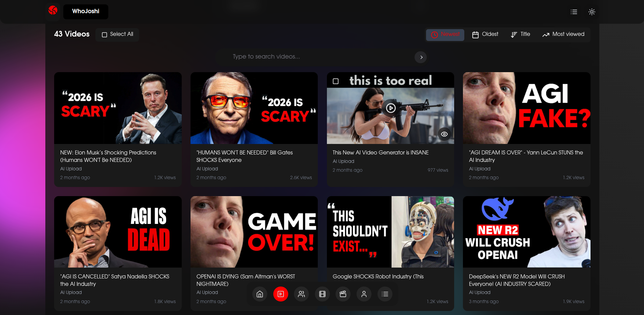This screenshot has width=644, height=315.
Task: Click trending arrow icon beside Most viewed
Action: (546, 35)
